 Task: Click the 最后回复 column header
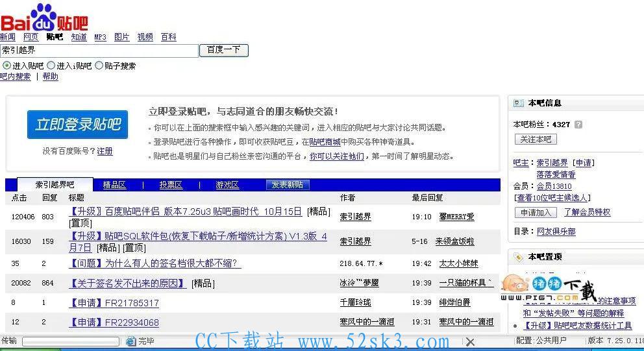[428, 198]
